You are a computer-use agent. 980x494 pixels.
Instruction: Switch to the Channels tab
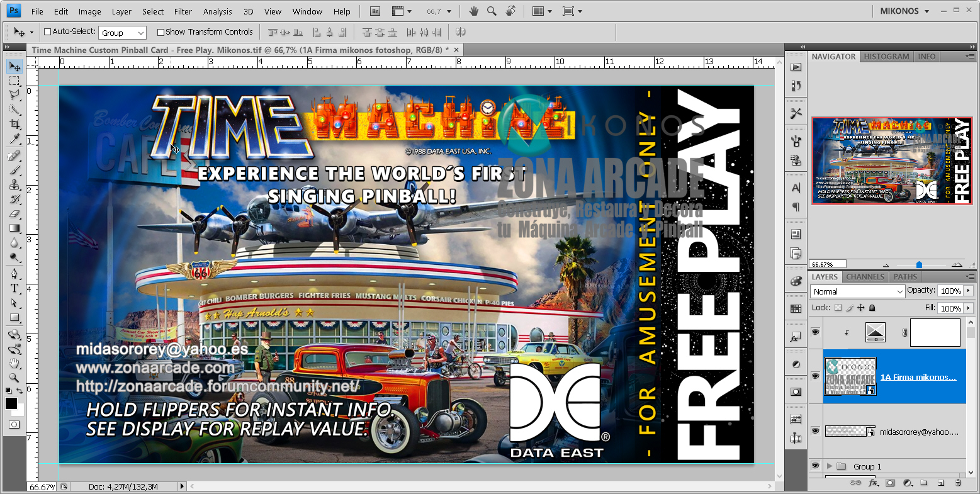[865, 277]
